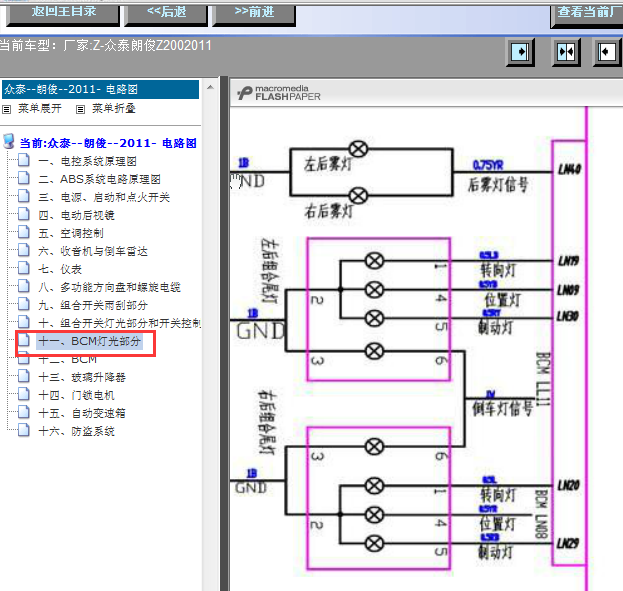Click the 后雾灯信号 label in diagram
The image size is (623, 591).
point(497,185)
